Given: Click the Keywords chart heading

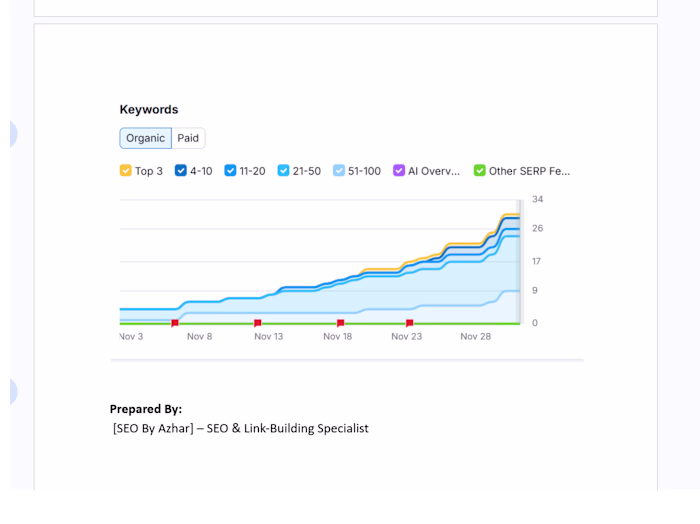Looking at the screenshot, I should (x=149, y=110).
